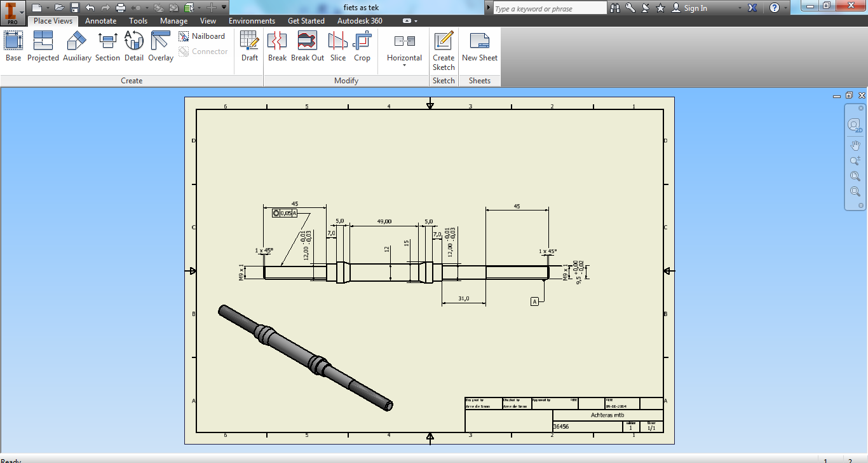Select the Crop tool

pyautogui.click(x=362, y=46)
